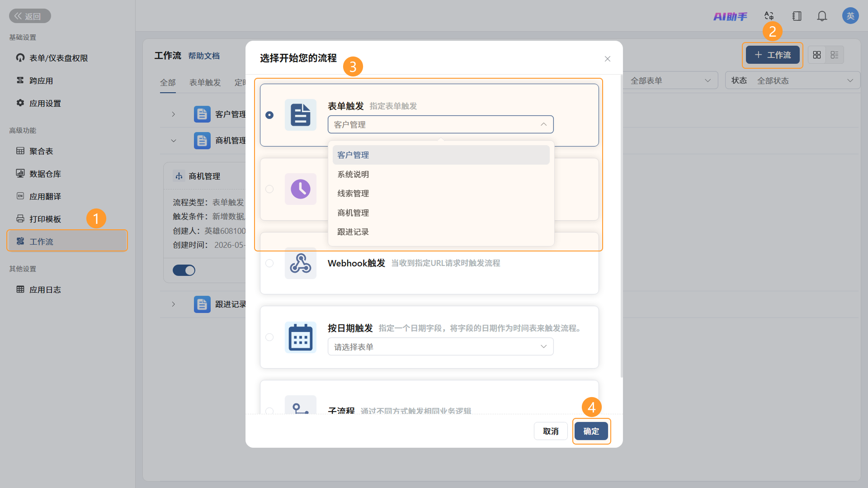This screenshot has height=488, width=868.
Task: Open 表单/仪表盘权限 settings in sidebar
Action: click(x=67, y=58)
